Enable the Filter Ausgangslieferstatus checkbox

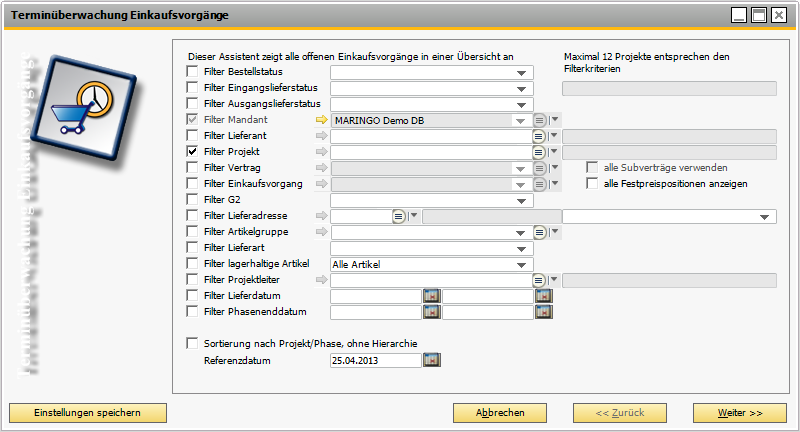(x=192, y=104)
